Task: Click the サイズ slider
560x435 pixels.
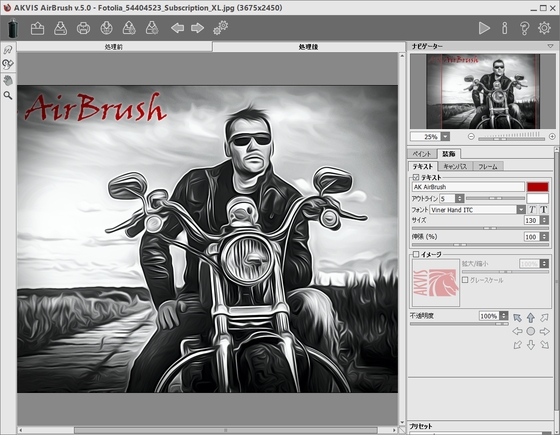Action: 480,228
